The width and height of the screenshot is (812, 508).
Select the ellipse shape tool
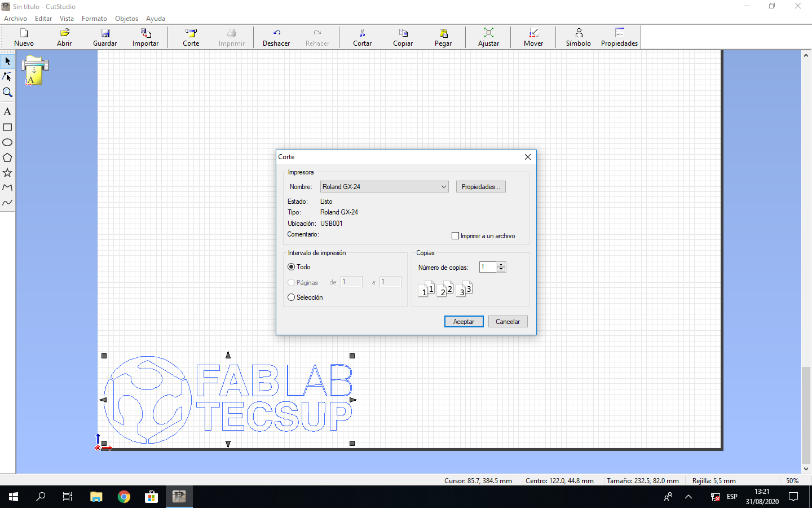click(7, 142)
